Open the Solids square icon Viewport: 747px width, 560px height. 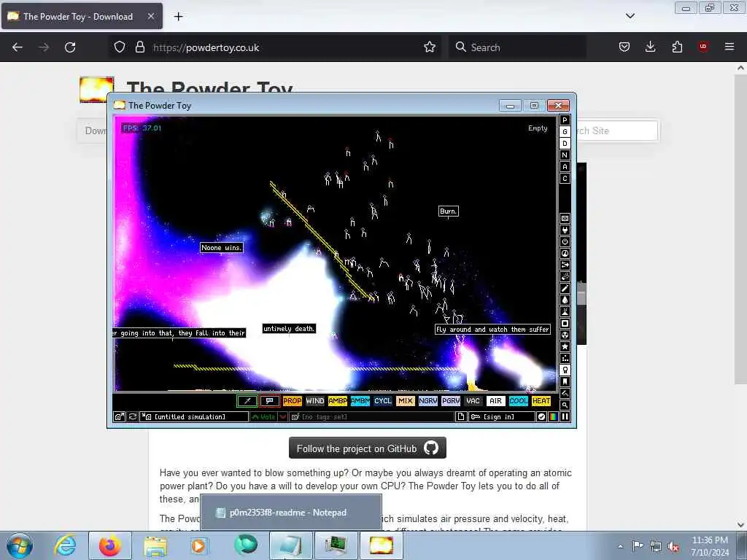tap(565, 323)
